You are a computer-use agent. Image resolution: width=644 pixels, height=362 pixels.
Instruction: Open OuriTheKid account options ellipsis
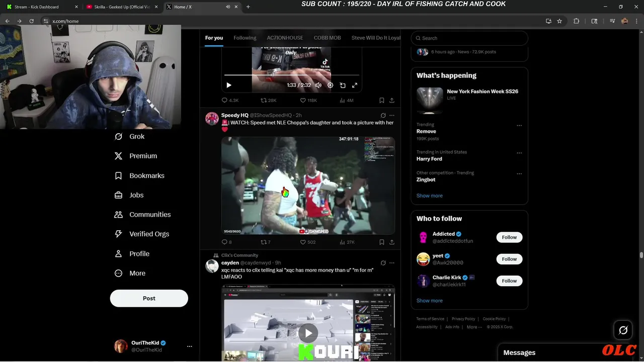[x=190, y=346]
